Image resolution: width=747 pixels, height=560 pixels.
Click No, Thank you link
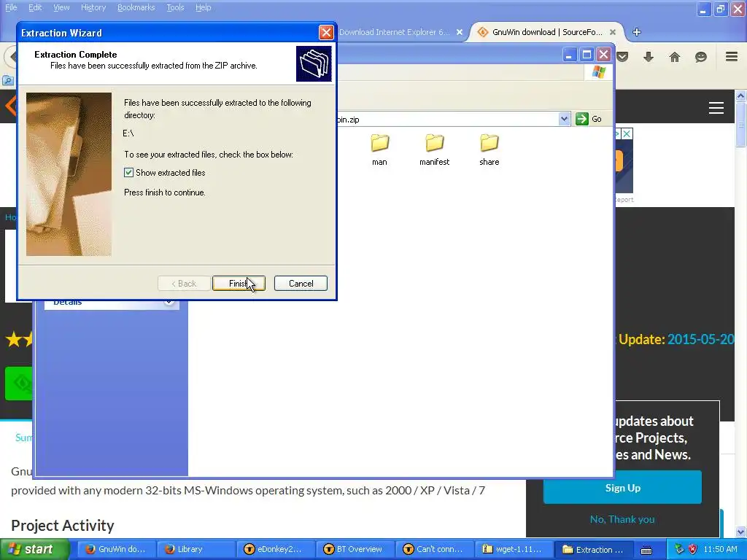(x=622, y=519)
